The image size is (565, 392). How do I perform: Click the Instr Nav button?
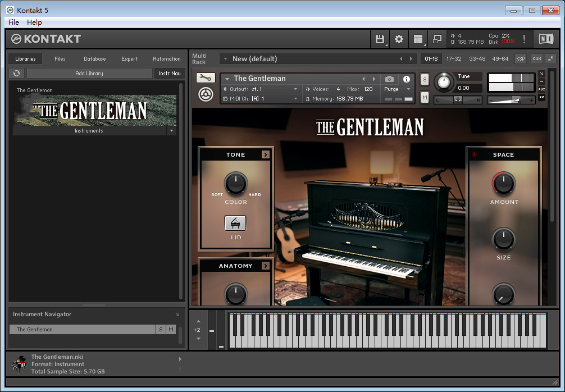click(170, 73)
